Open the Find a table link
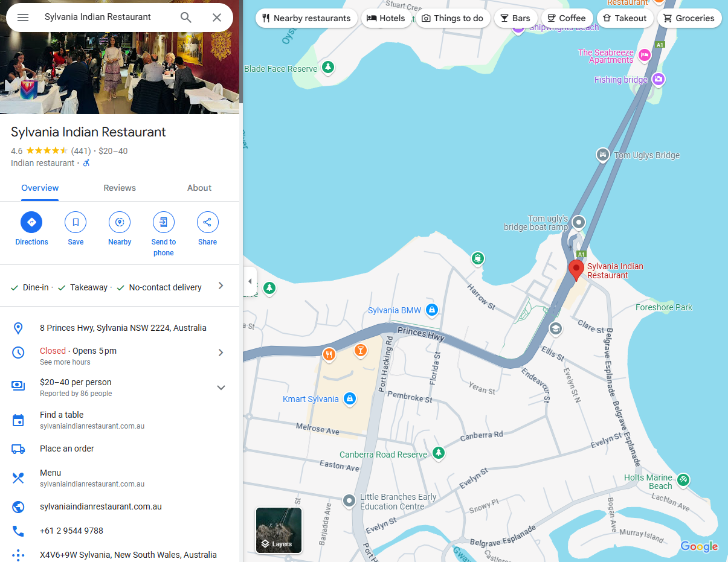728x562 pixels. (x=120, y=420)
